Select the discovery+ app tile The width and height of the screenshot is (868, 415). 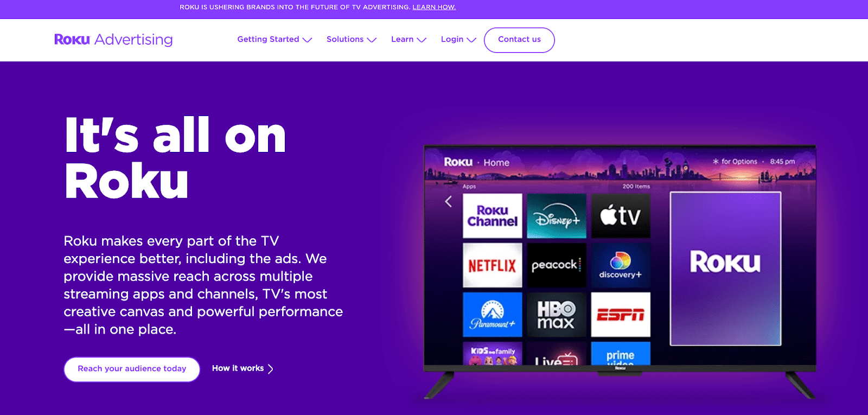click(621, 265)
